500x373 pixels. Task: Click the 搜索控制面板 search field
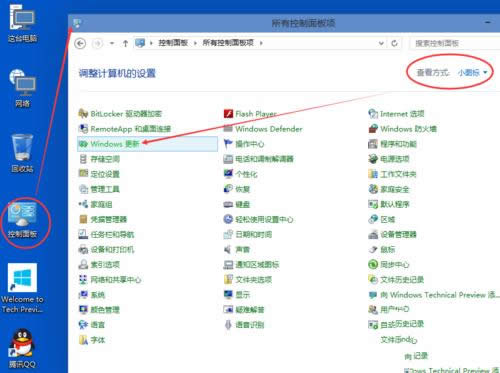[455, 43]
